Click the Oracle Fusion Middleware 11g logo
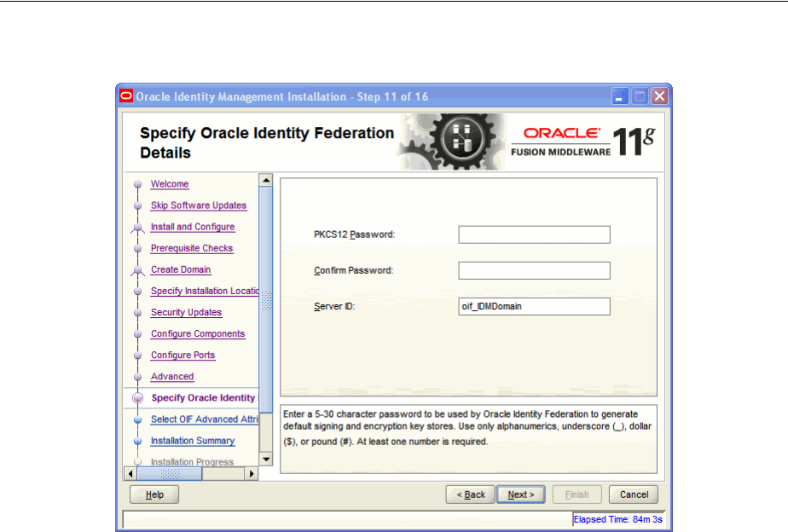788x532 pixels. [x=583, y=142]
